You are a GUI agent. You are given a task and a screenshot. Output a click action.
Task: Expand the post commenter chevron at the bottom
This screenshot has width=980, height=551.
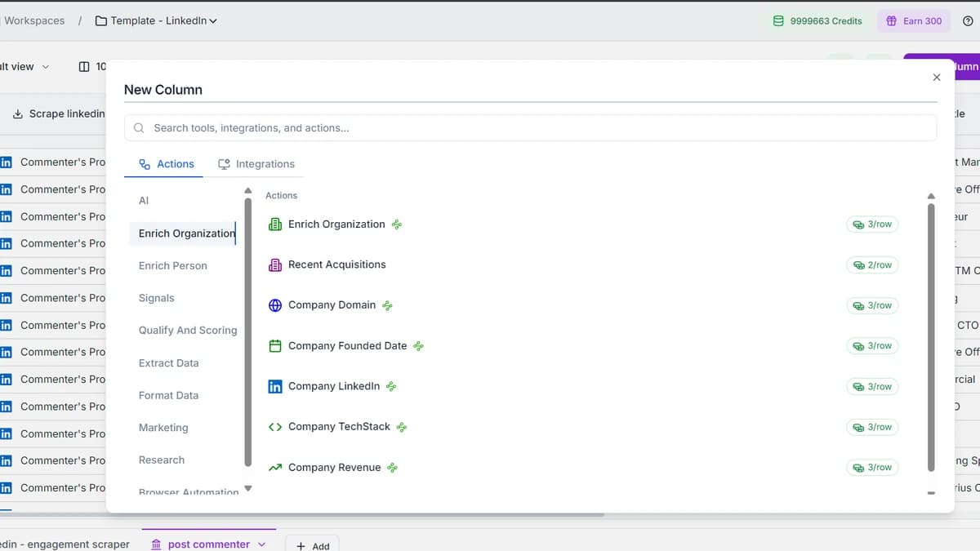[261, 544]
